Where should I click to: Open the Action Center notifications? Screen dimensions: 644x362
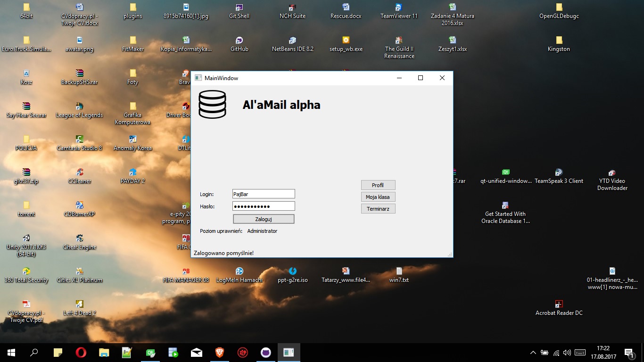pos(629,352)
